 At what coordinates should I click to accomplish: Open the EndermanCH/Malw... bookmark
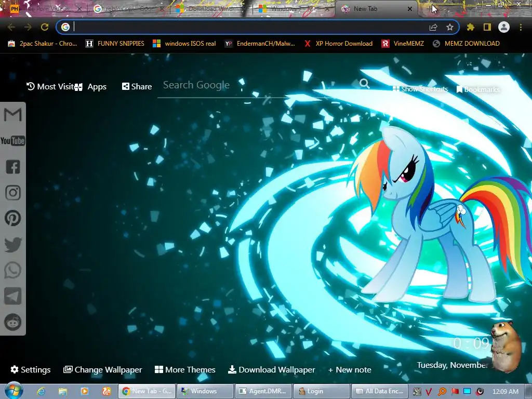coord(260,44)
